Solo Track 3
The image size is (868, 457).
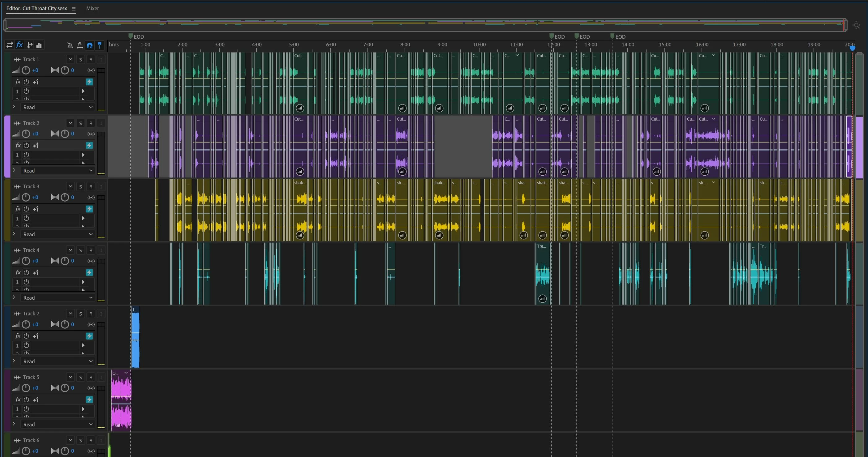[x=80, y=186]
